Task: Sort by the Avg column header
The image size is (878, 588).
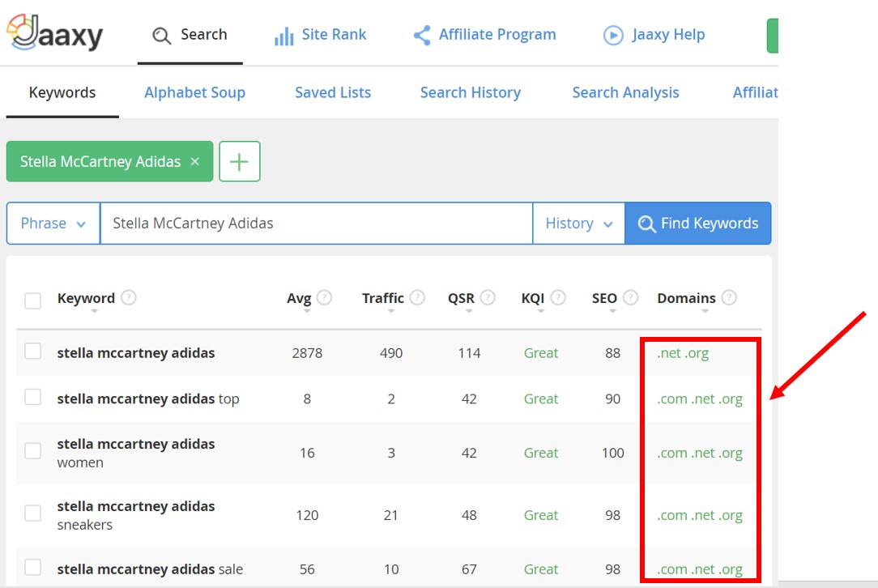Action: pyautogui.click(x=299, y=299)
